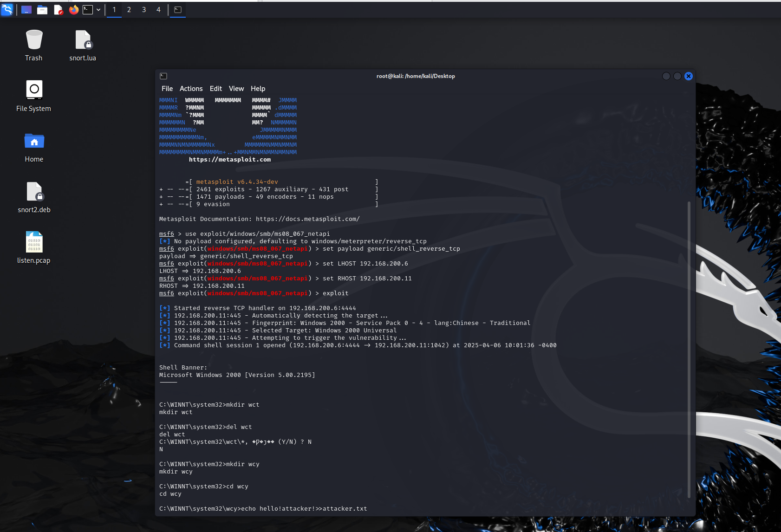Expand the terminal launcher dropdown arrow
The image size is (781, 532).
(x=98, y=10)
